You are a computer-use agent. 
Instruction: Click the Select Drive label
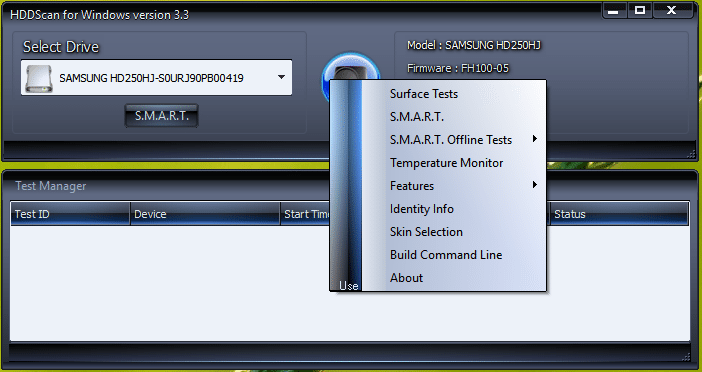tap(61, 47)
